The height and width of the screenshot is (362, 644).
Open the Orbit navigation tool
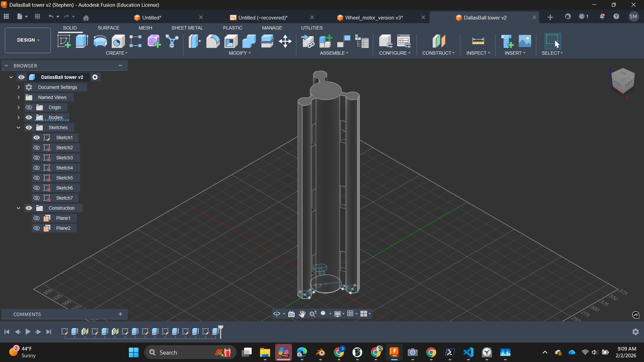(277, 314)
